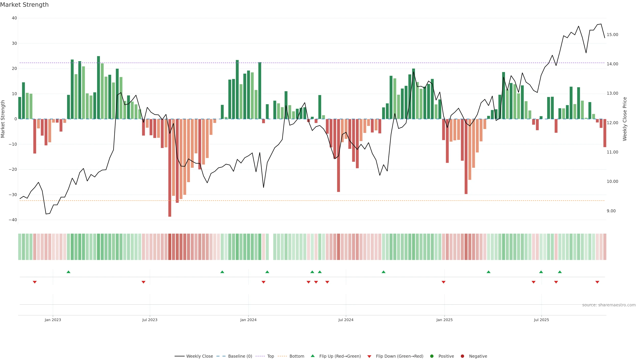Click the flip-up marker before Jan 2024
The width and height of the screenshot is (644, 362).
222,272
